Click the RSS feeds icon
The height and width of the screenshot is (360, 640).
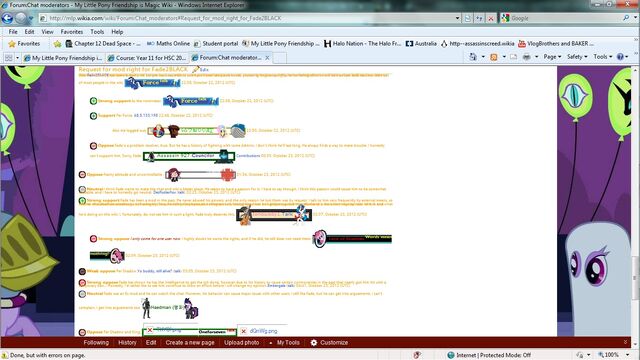[493, 57]
